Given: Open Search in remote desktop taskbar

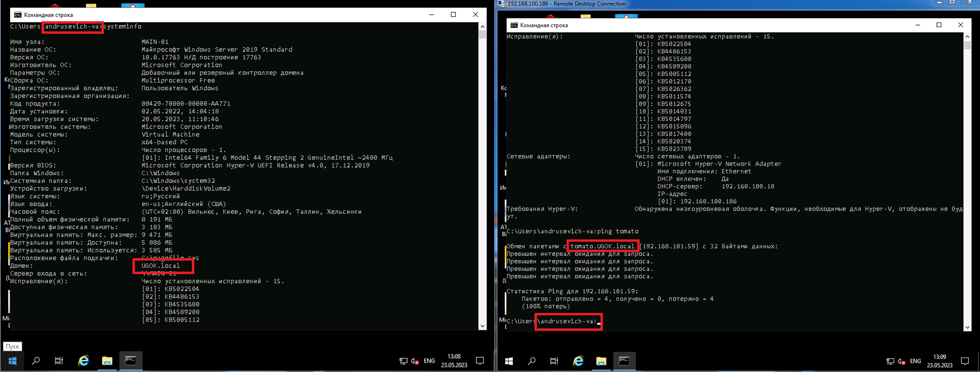Looking at the screenshot, I should (532, 361).
